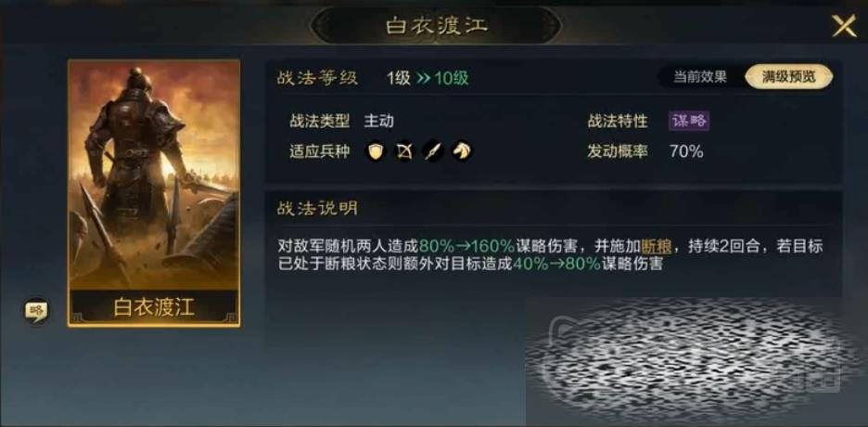Tap the spear troop type icon
The image size is (868, 427).
point(433,150)
